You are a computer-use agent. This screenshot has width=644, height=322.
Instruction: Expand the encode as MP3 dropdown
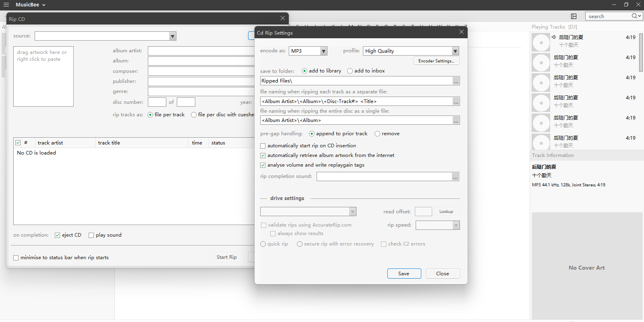click(x=323, y=51)
